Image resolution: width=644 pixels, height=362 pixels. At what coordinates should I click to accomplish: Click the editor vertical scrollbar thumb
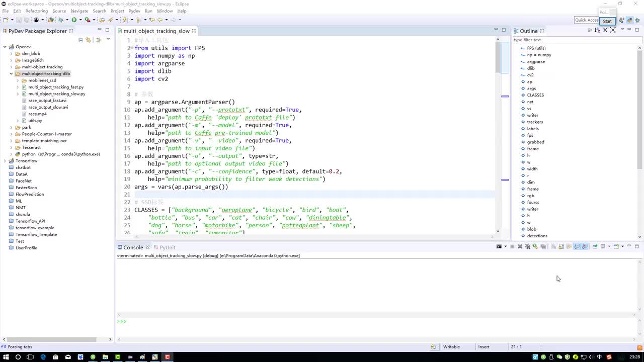click(x=498, y=58)
